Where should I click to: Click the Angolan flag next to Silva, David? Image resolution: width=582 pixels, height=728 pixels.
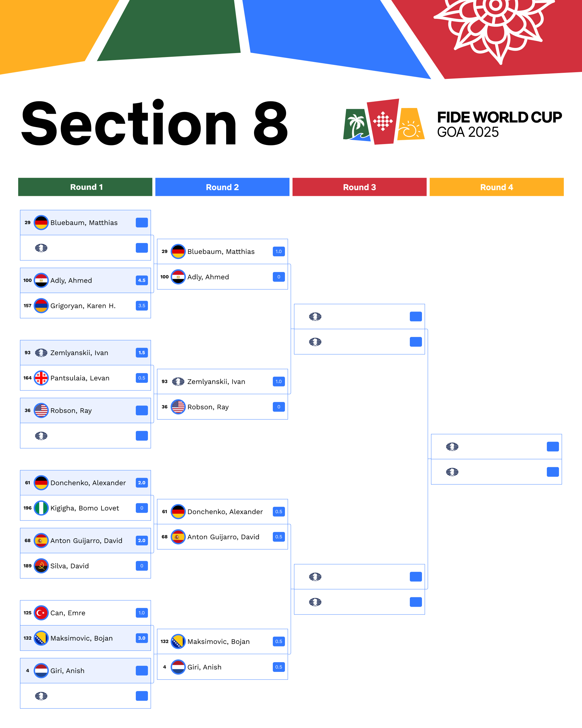point(41,566)
